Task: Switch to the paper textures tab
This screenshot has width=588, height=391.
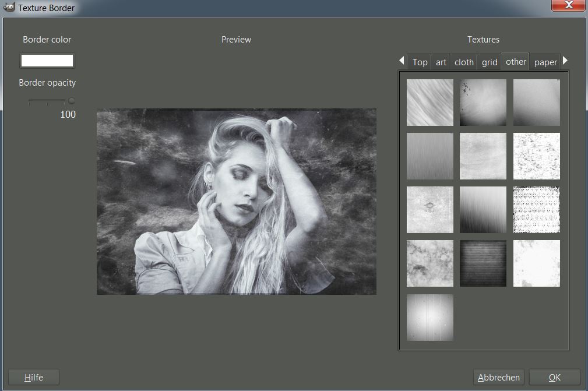Action: 545,62
